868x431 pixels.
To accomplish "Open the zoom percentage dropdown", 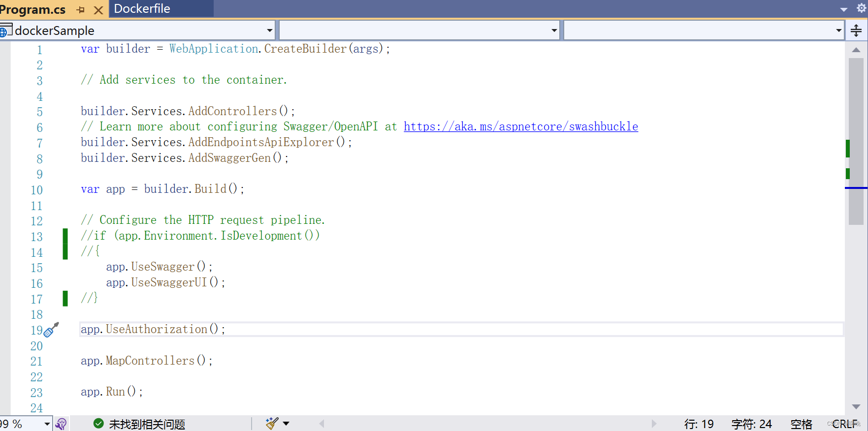I will click(x=47, y=424).
